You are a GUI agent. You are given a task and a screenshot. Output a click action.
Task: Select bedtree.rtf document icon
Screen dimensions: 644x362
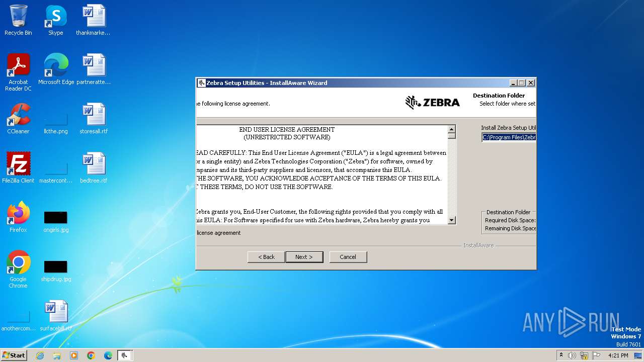point(94,168)
